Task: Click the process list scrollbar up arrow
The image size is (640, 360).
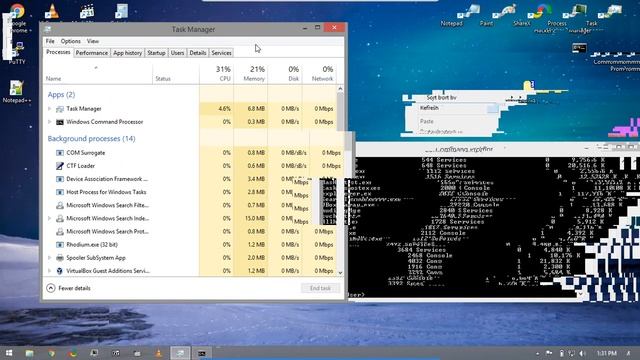Action: pos(340,89)
